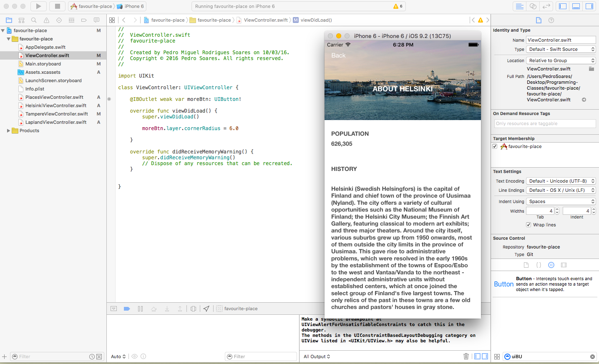Viewport: 599px width, 364px height.
Task: Show the Quick Help inspector
Action: [x=551, y=20]
